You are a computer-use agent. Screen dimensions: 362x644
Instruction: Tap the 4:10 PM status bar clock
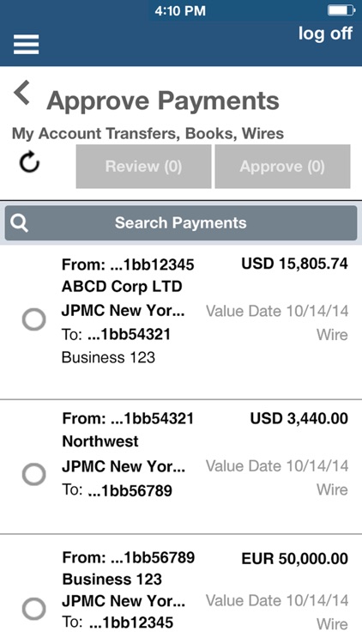point(180,10)
